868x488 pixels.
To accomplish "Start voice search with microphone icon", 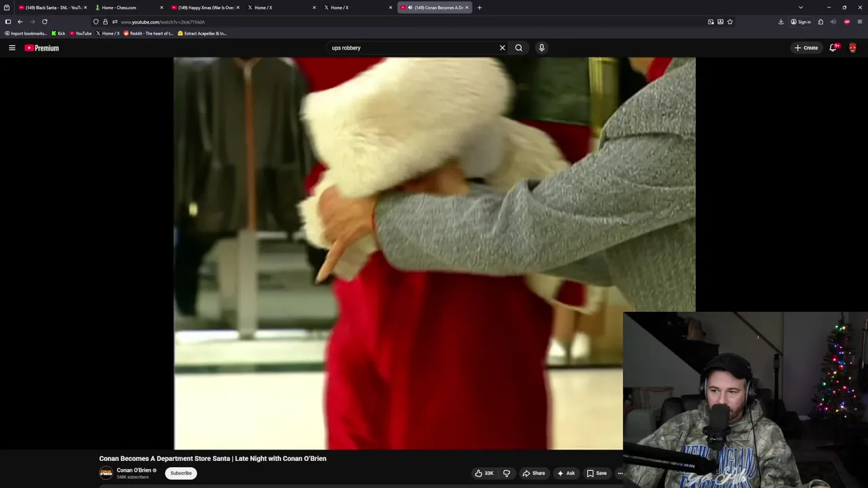I will [x=541, y=47].
